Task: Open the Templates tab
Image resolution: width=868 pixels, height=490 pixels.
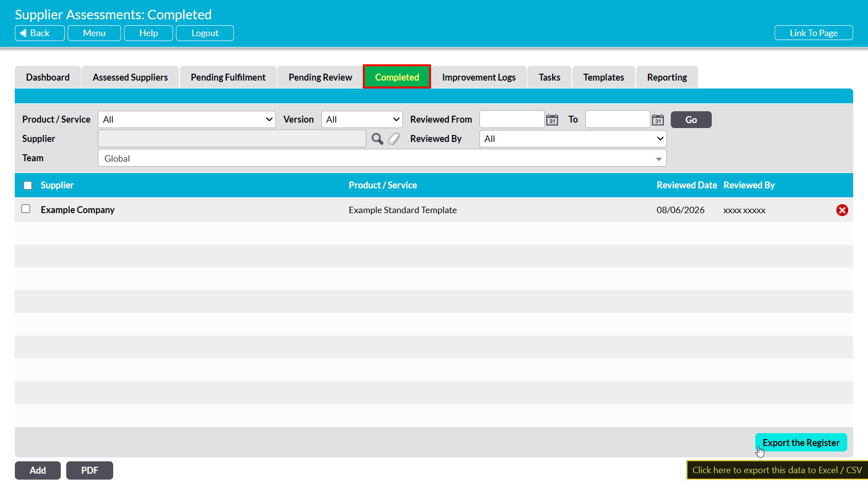Action: pyautogui.click(x=604, y=77)
